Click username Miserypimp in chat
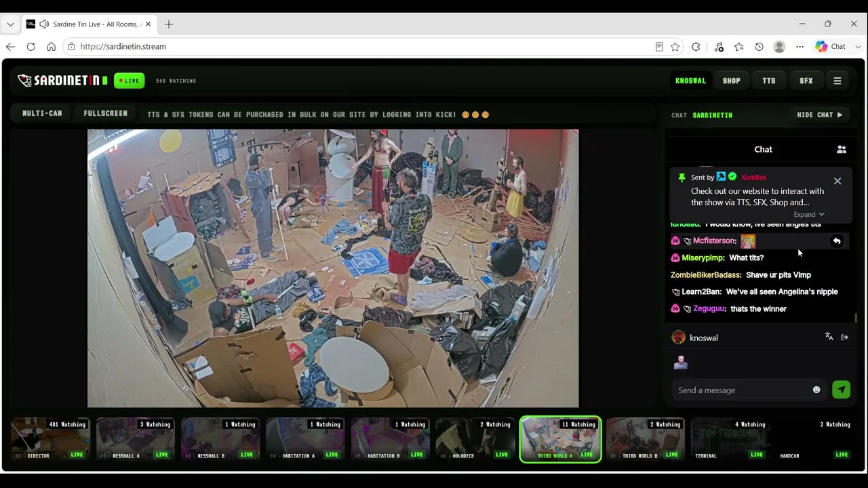The width and height of the screenshot is (868, 488). click(x=703, y=258)
